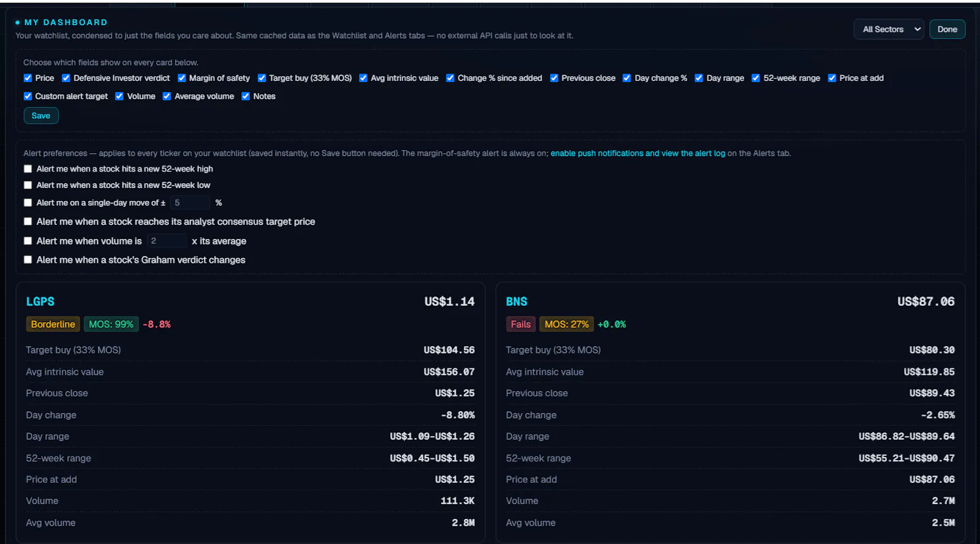The image size is (980, 544).
Task: Uncheck Target buy (33% MOS) field
Action: click(262, 78)
